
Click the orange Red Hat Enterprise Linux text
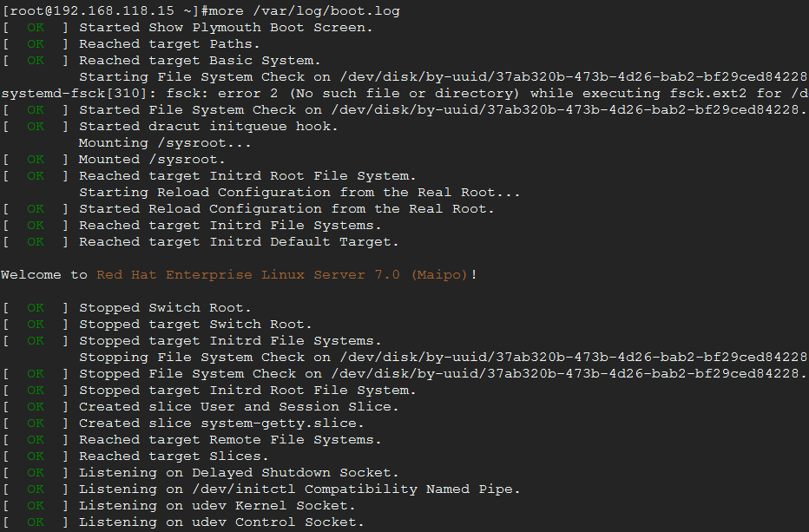pos(282,275)
